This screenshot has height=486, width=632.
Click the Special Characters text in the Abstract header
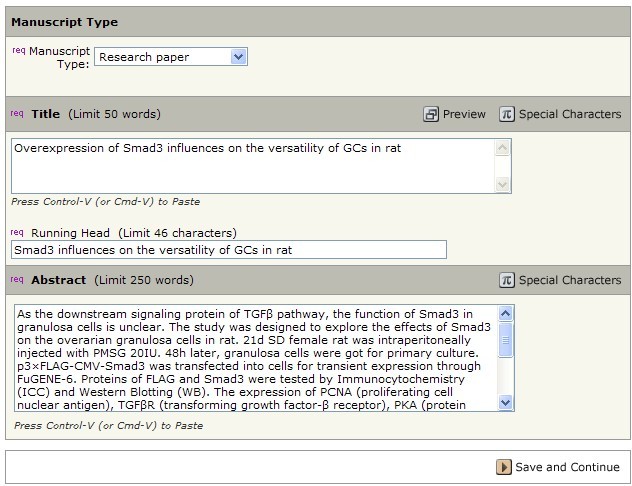pos(570,280)
